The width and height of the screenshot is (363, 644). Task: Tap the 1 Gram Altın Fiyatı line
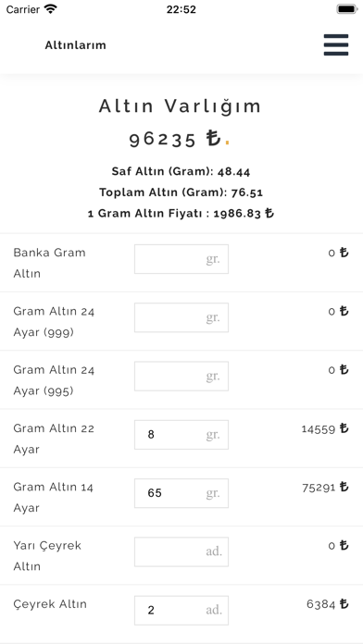[x=181, y=214]
